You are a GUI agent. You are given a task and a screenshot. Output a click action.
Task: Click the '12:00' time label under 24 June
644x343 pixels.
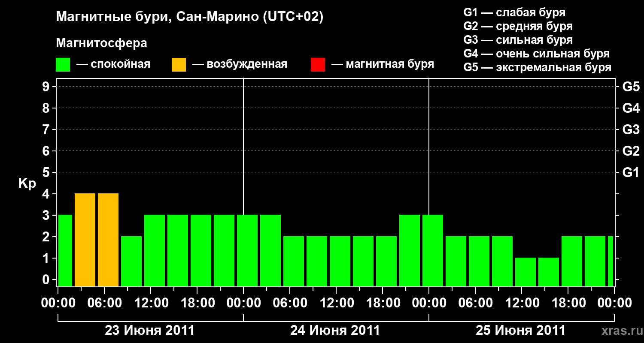coord(336,303)
